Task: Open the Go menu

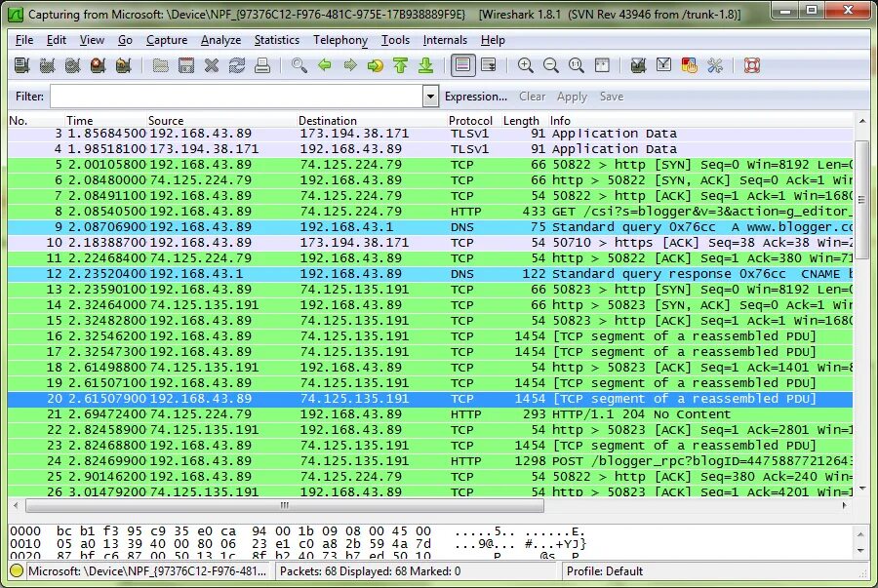Action: [125, 40]
